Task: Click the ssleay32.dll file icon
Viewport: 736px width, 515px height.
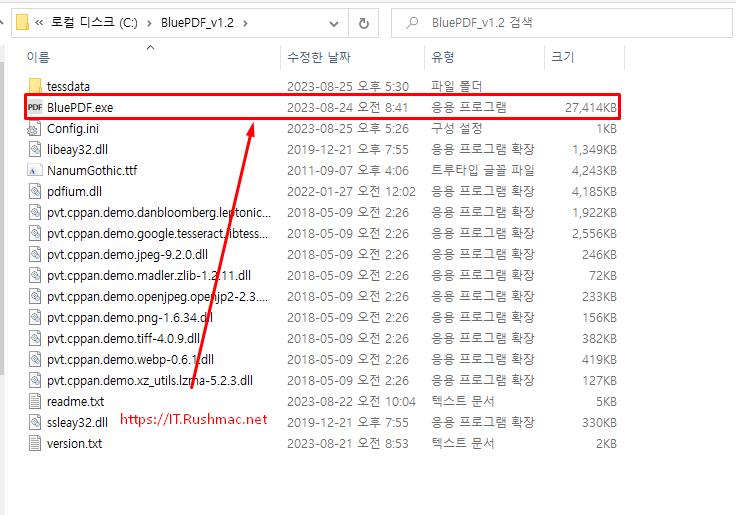Action: (x=35, y=423)
